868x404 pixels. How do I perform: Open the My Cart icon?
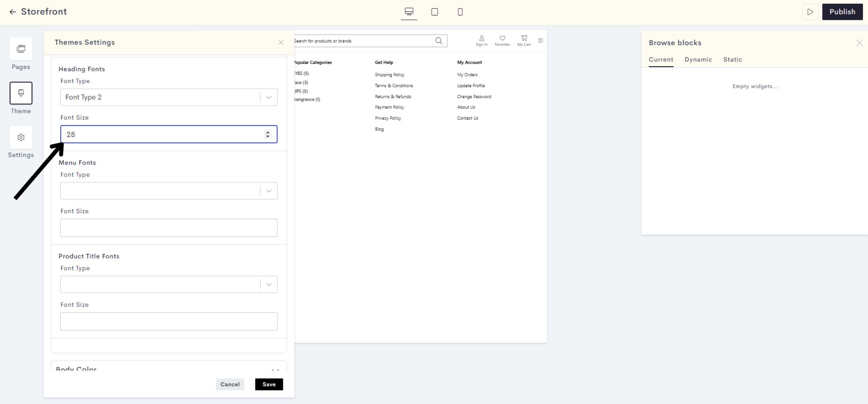[524, 41]
